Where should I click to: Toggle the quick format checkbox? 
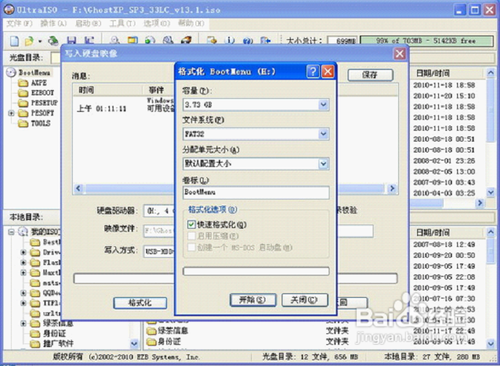[191, 225]
